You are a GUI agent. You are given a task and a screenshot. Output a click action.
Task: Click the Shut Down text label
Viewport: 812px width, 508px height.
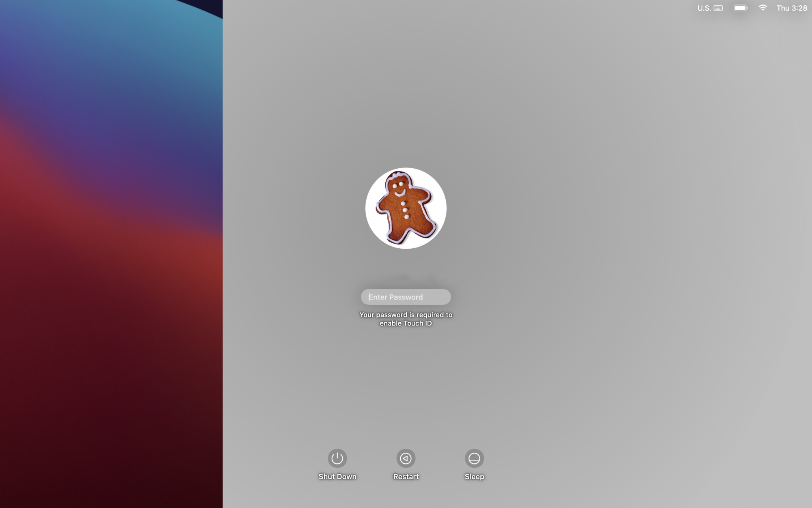pos(337,477)
